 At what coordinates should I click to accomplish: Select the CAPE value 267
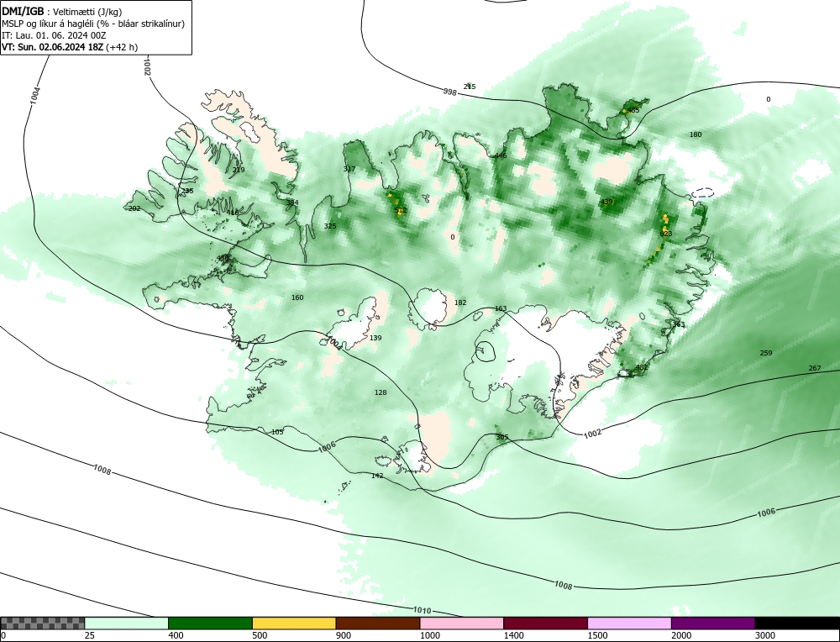814,368
